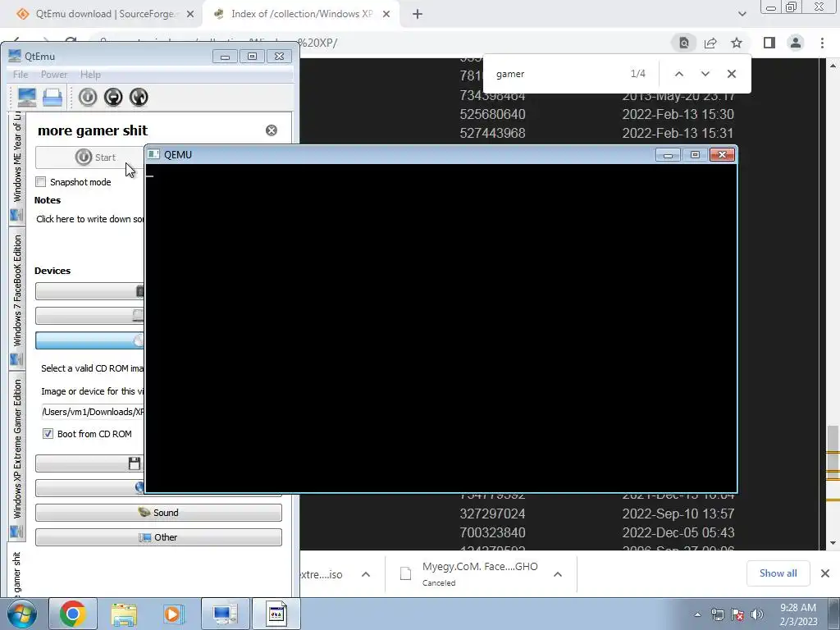Expand the Sound device section
The height and width of the screenshot is (630, 840).
pos(158,513)
